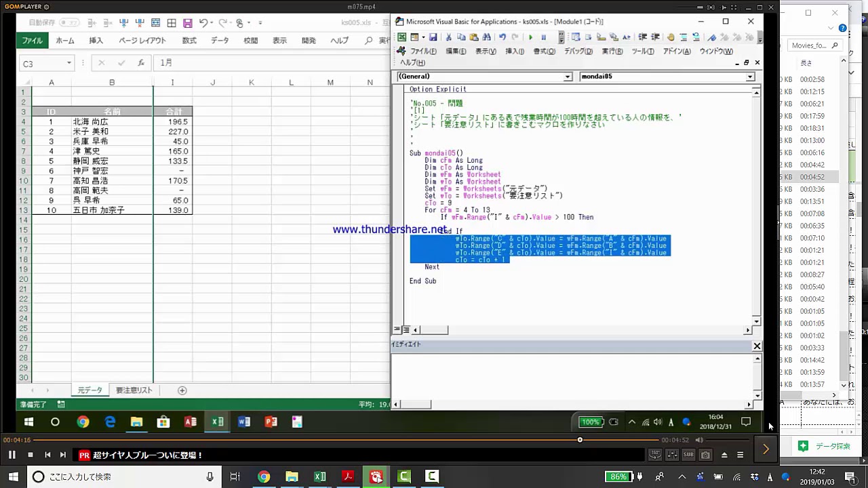Switch to the 要注意リスト sheet tab

point(134,390)
